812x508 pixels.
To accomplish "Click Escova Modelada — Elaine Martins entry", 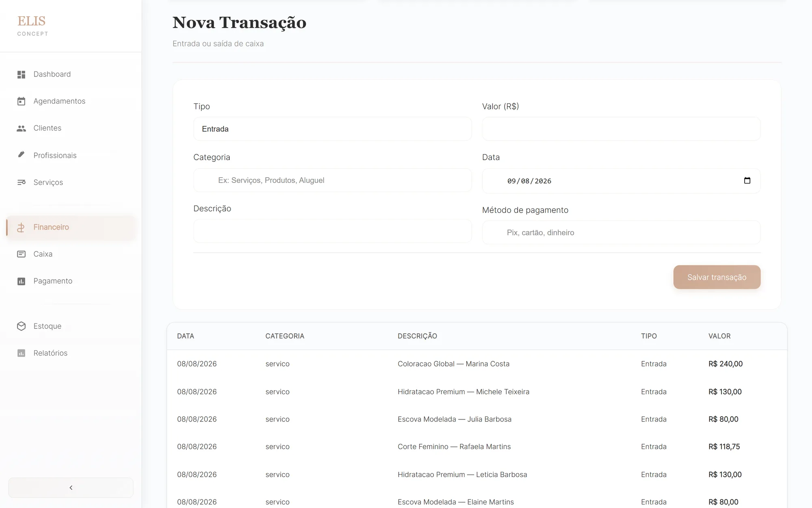I will coord(456,502).
